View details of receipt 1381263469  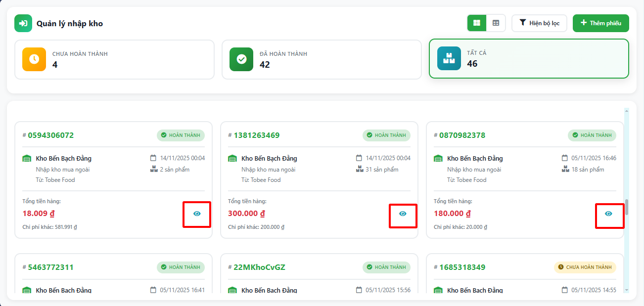[403, 214]
